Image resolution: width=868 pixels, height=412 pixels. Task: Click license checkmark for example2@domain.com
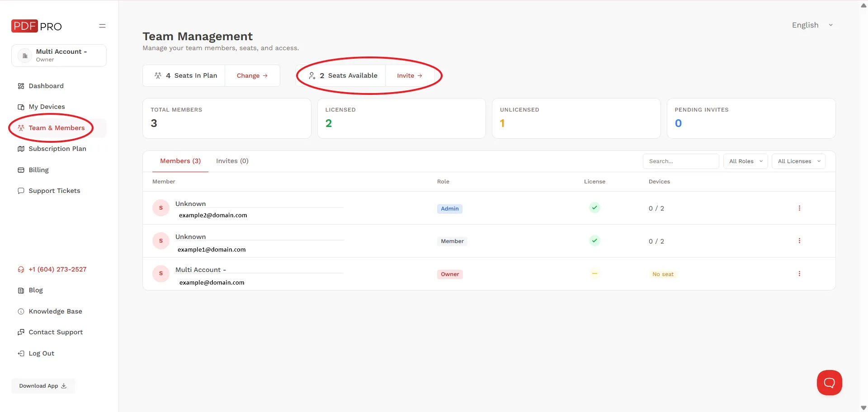[594, 208]
